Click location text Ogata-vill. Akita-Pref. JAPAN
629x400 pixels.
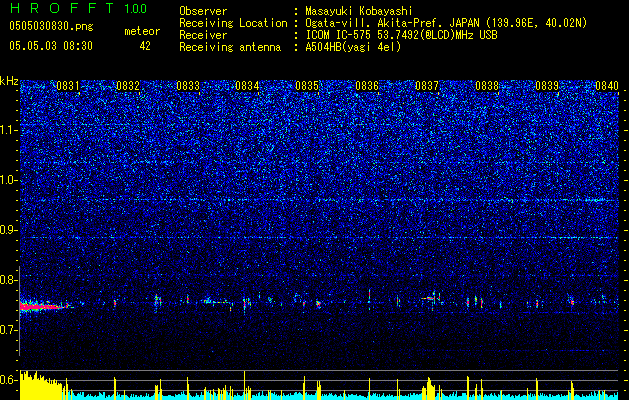(x=393, y=23)
